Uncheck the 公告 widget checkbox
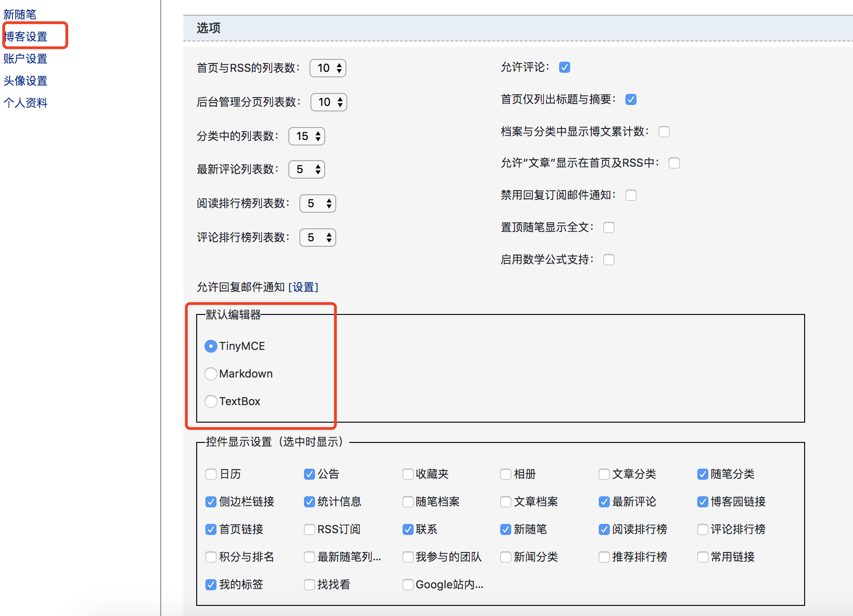Image resolution: width=853 pixels, height=616 pixels. [x=310, y=474]
